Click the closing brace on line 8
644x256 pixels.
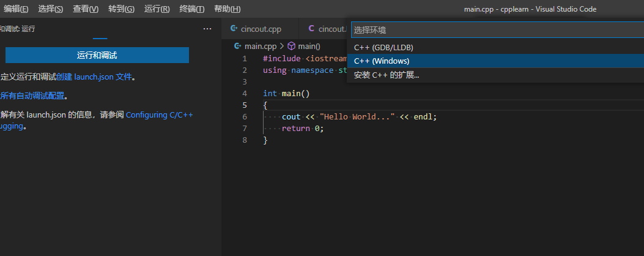pyautogui.click(x=265, y=140)
